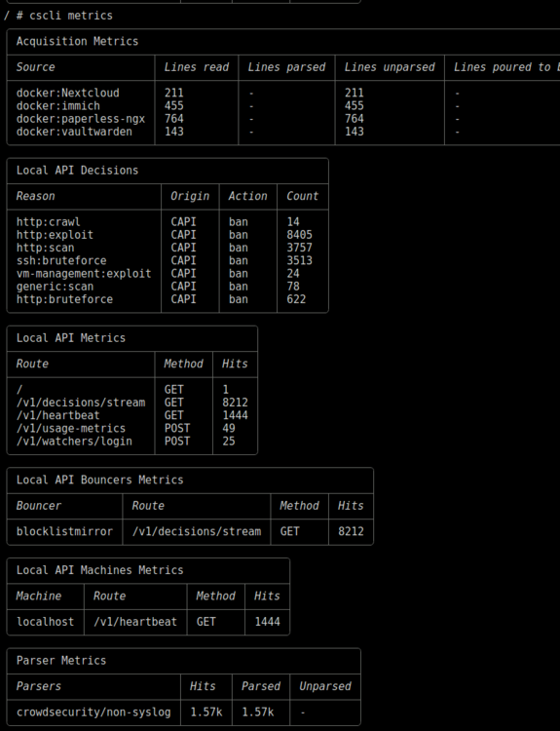Image resolution: width=560 pixels, height=731 pixels.
Task: Select the 'http:scan' reason
Action: coord(45,248)
